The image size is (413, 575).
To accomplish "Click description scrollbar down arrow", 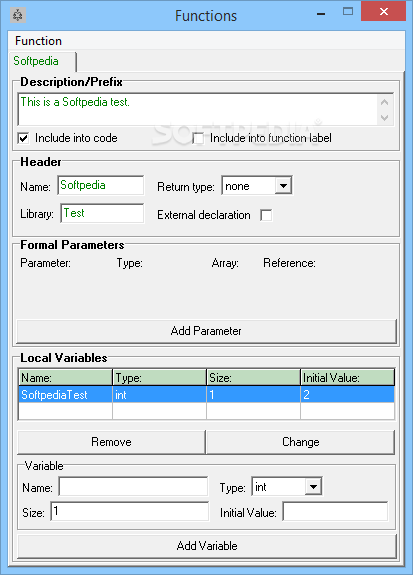I will coord(384,118).
